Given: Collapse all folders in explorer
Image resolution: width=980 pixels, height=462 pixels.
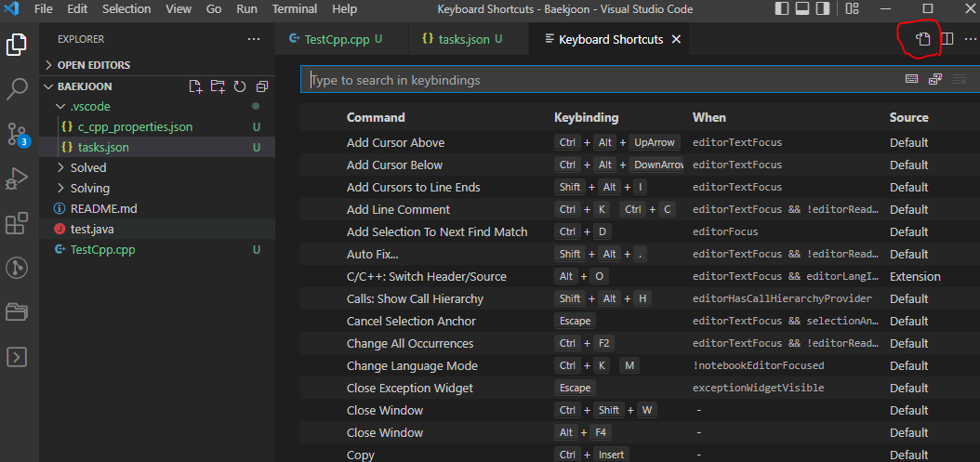Looking at the screenshot, I should (262, 86).
